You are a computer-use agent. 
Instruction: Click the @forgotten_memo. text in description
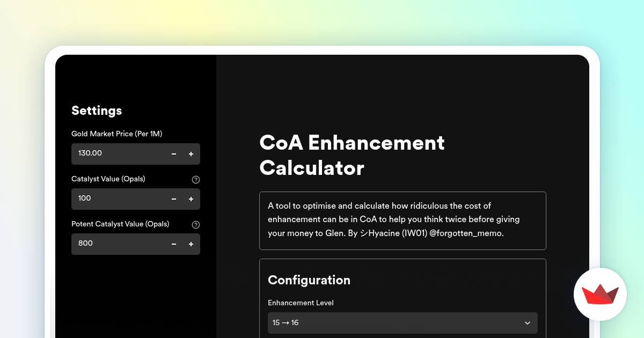tap(467, 234)
